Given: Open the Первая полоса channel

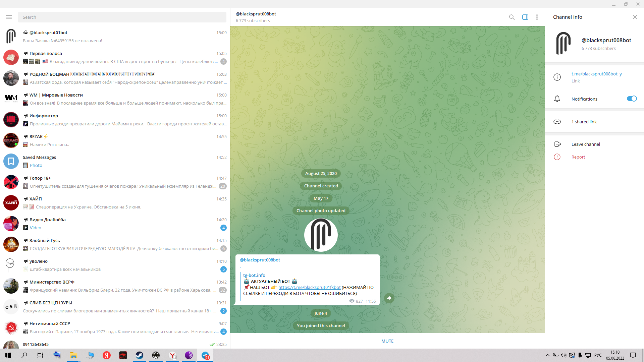Looking at the screenshot, I should click(115, 57).
